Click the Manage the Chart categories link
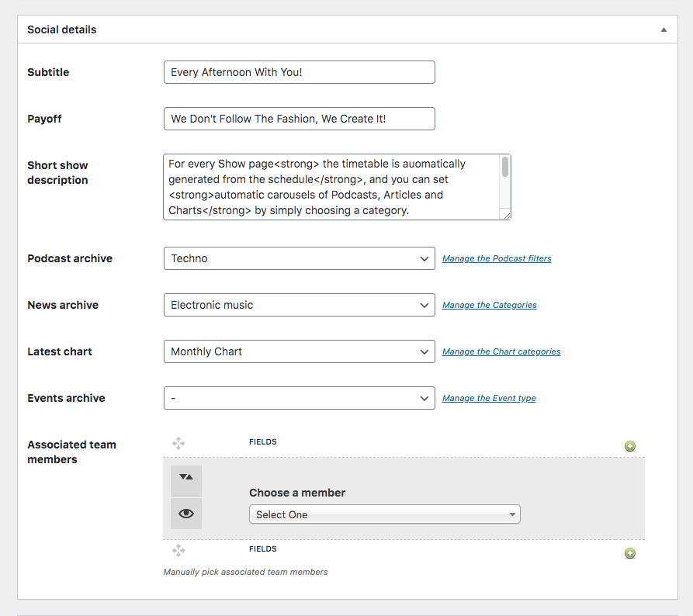Viewport: 693px width, 616px height. [x=501, y=351]
